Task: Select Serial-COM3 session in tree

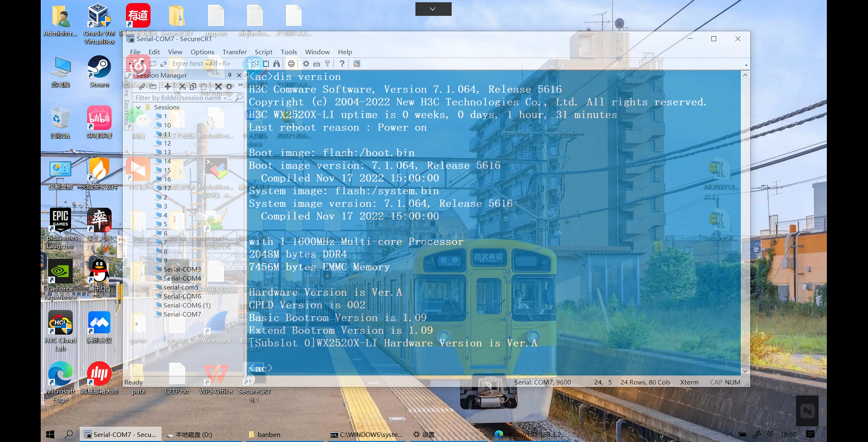Action: coord(182,269)
